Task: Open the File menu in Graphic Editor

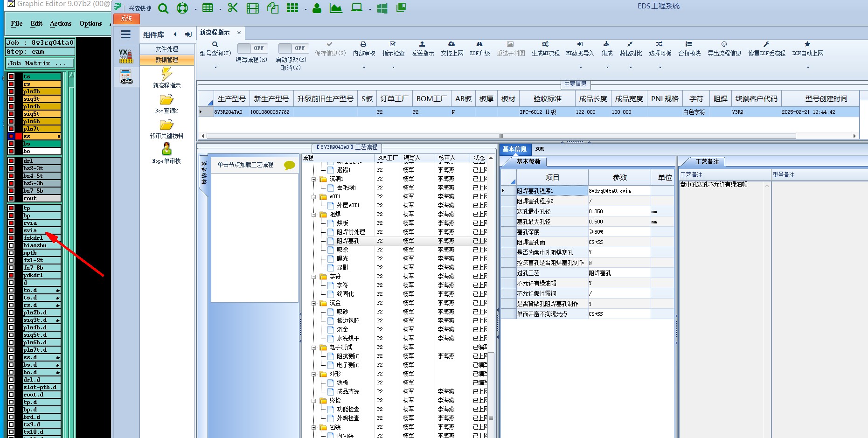Action: pos(17,23)
